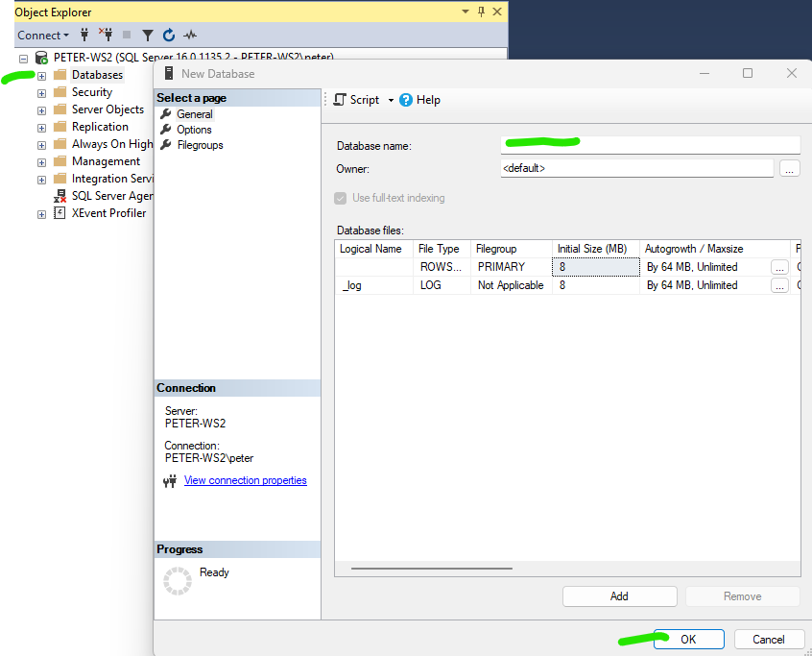Click the horizontal scrollbar in files grid
The image size is (812, 656).
442,569
